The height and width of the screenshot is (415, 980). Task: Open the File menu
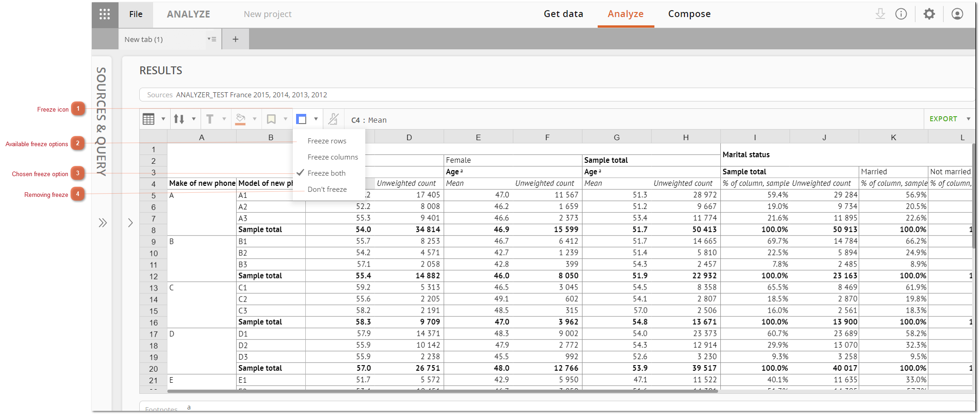[136, 14]
